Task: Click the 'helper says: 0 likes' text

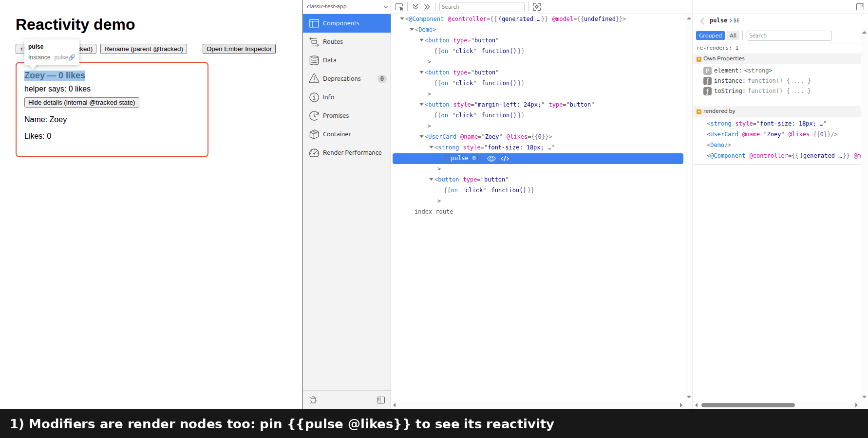Action: 57,89
